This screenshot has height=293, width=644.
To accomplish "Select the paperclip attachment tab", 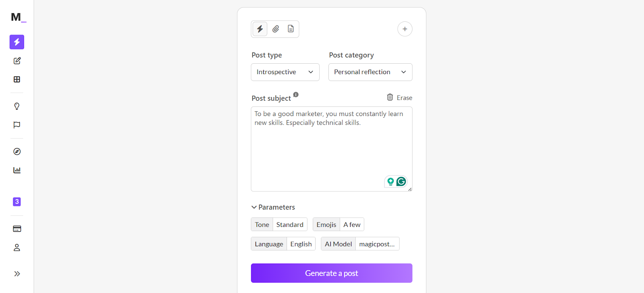I will [x=276, y=29].
